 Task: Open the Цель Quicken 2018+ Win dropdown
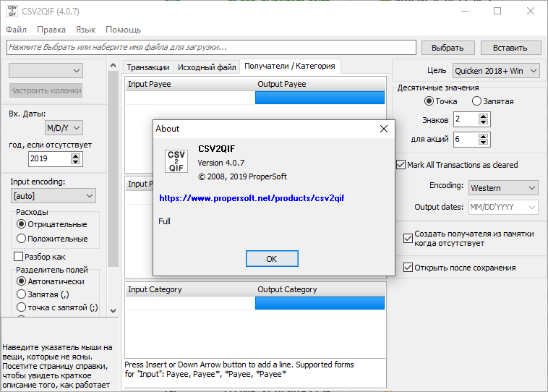(496, 71)
